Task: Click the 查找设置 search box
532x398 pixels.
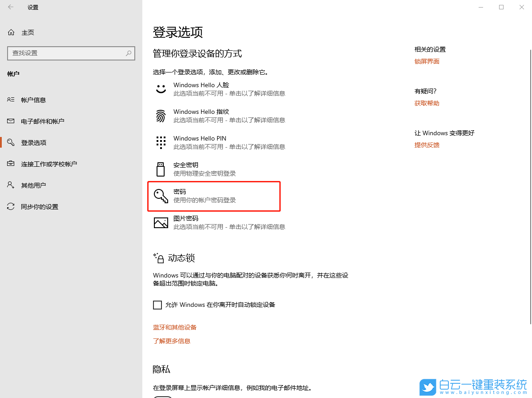Action: coord(71,53)
